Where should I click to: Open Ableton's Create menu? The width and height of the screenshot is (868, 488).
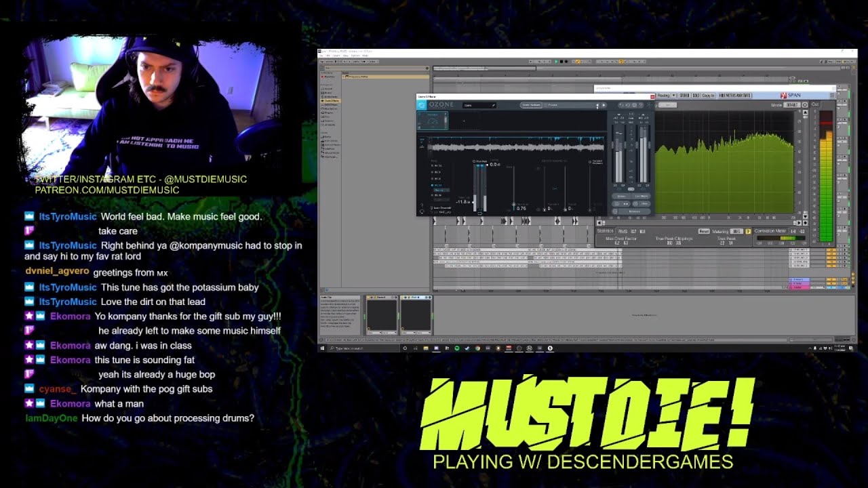[x=336, y=56]
